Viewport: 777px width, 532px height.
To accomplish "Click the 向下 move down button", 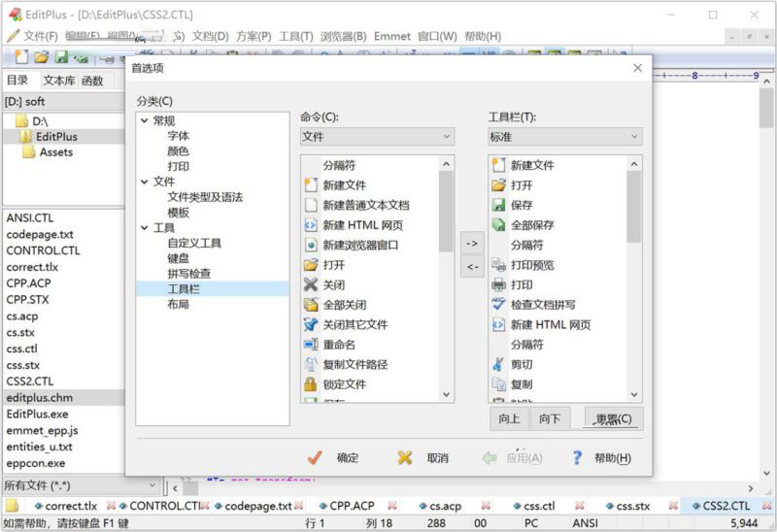I will tap(550, 418).
